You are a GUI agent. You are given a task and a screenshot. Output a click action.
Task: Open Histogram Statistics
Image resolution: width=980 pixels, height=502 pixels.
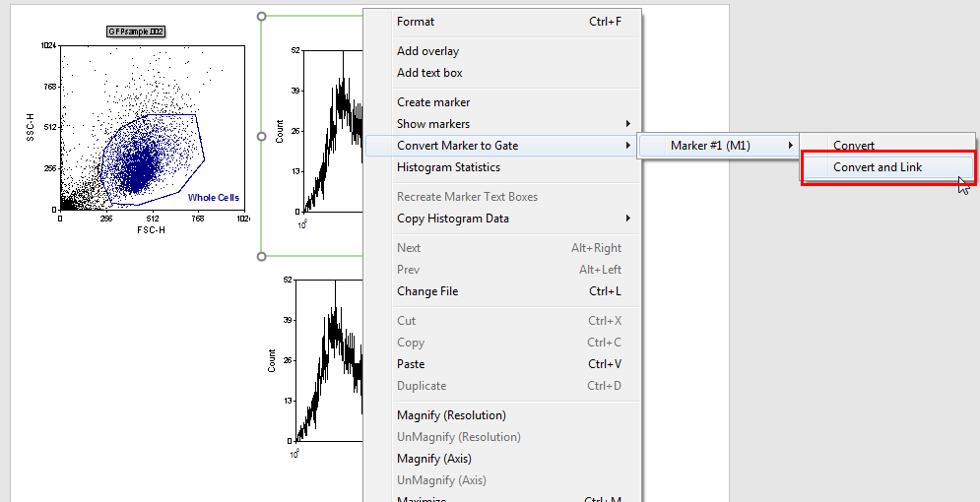click(x=448, y=167)
